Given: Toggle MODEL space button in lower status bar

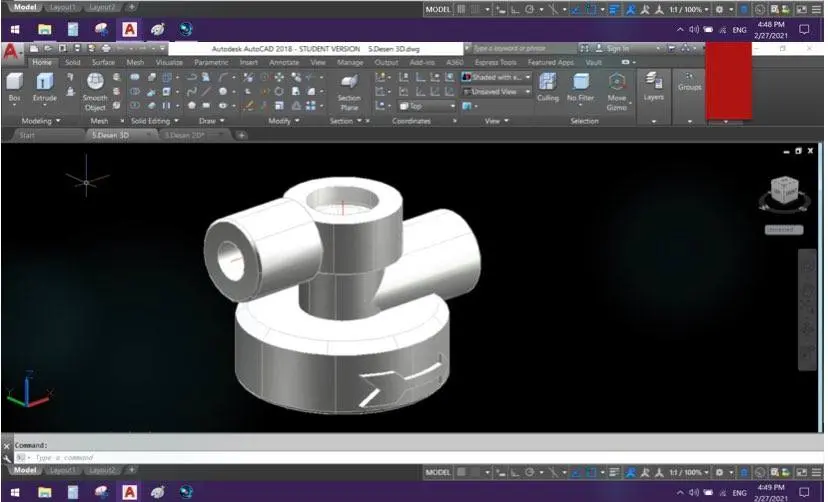Looking at the screenshot, I should [x=438, y=472].
